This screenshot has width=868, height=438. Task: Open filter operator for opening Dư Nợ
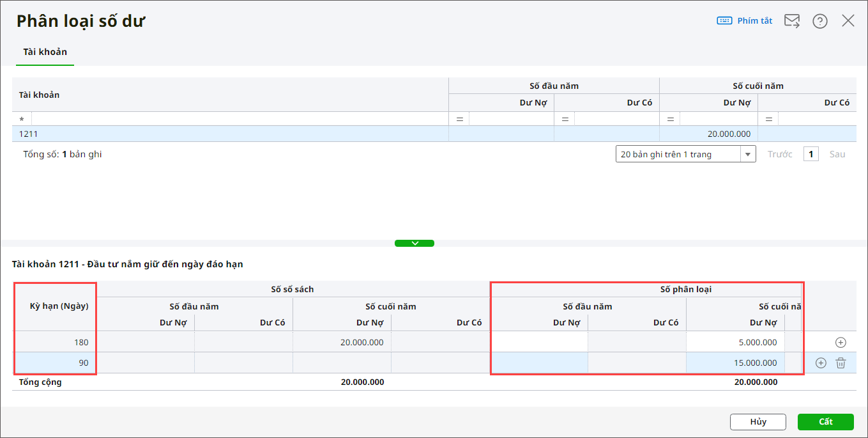pos(459,120)
